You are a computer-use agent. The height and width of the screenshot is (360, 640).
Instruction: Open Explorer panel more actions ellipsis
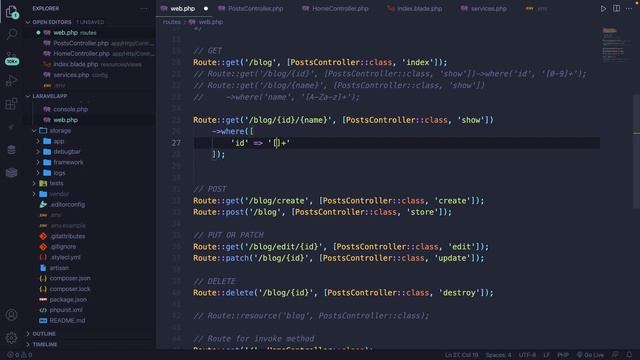point(144,8)
